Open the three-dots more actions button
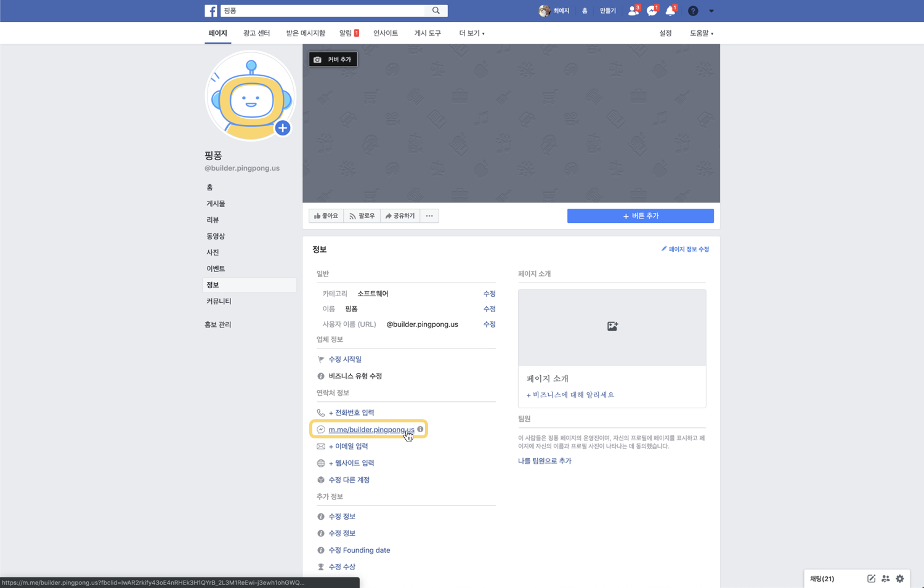 (x=429, y=216)
